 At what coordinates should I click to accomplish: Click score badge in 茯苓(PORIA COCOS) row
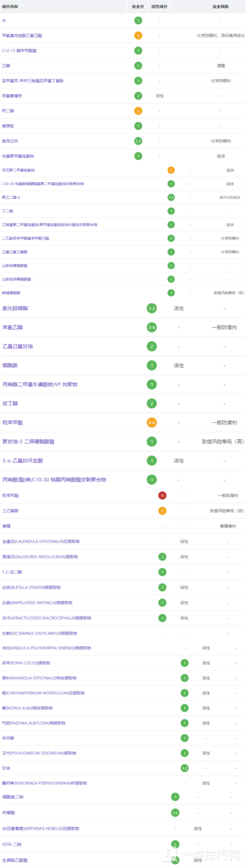[x=184, y=663]
